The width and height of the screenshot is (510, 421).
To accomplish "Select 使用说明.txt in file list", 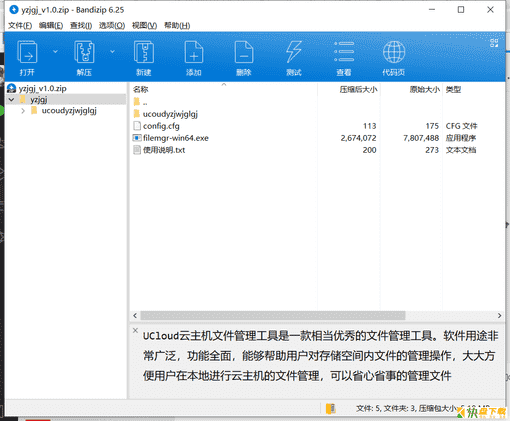I will 164,150.
